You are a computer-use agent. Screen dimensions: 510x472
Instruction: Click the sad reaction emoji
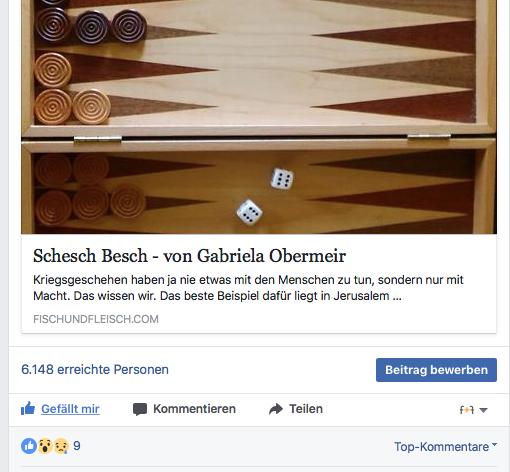tap(61, 446)
